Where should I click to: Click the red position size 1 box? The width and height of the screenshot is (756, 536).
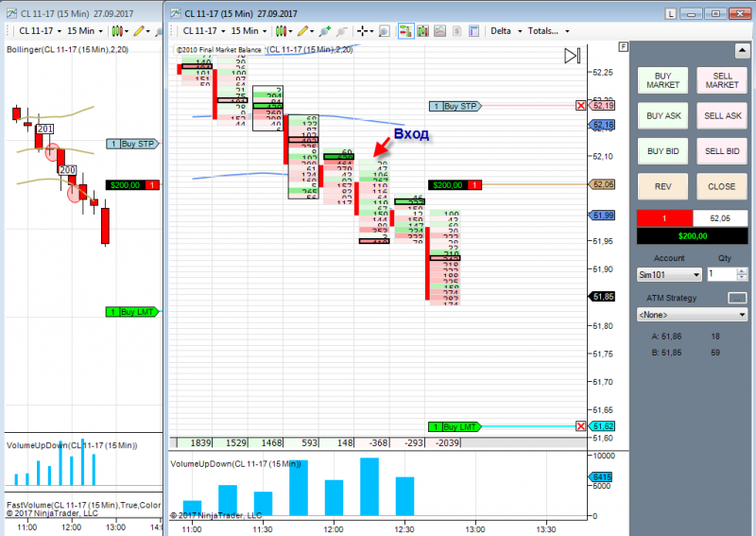pyautogui.click(x=664, y=218)
